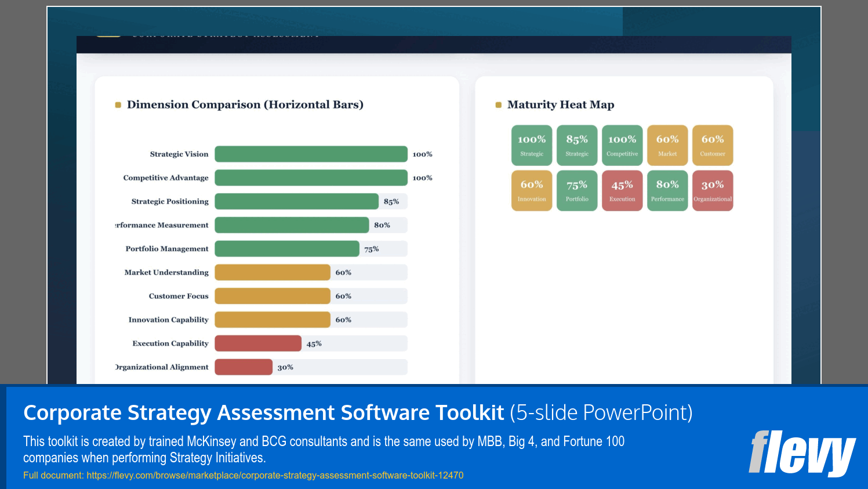Select the 100% Competitive heat map tile
The width and height of the screenshot is (868, 489).
(x=622, y=145)
